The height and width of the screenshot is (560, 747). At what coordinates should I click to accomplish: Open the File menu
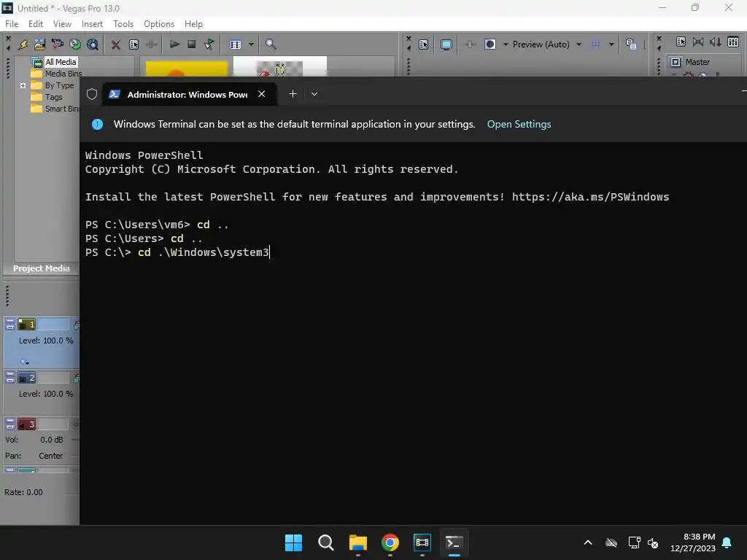12,24
